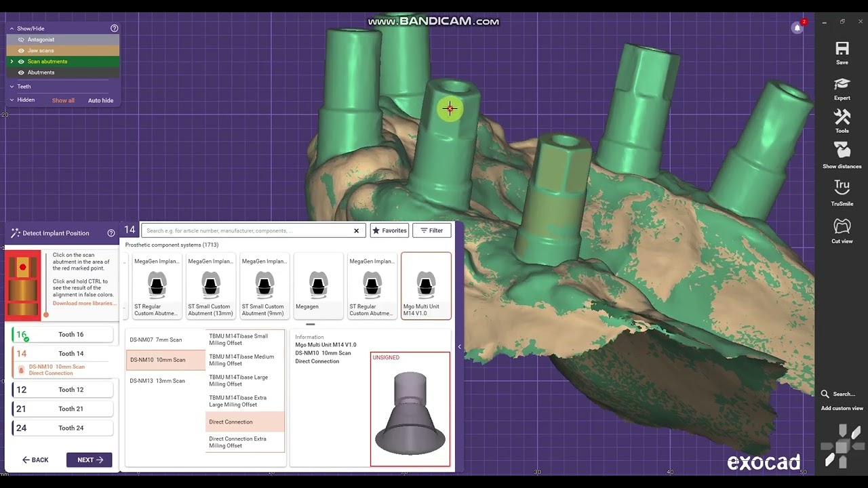The width and height of the screenshot is (868, 488).
Task: Go to the NEXT step
Action: 90,460
